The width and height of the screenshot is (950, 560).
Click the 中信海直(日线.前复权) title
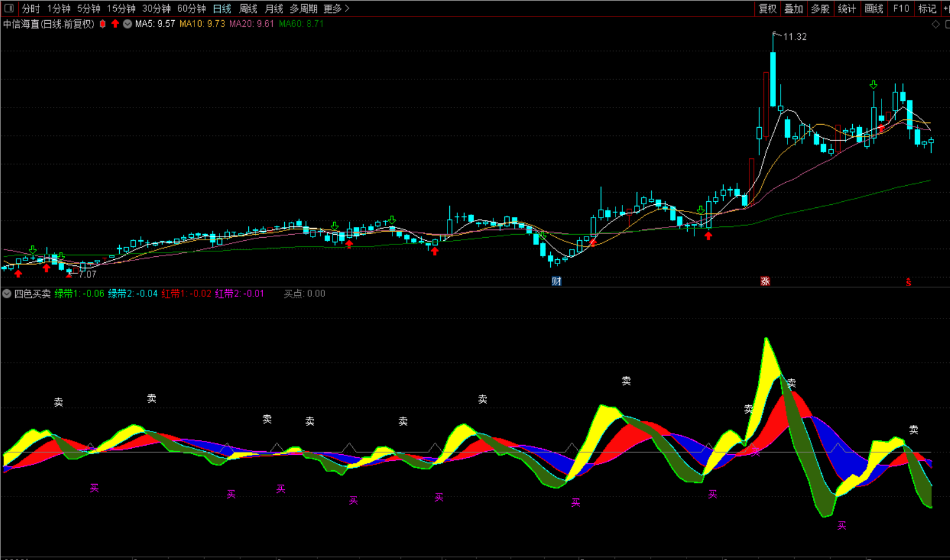pyautogui.click(x=49, y=24)
